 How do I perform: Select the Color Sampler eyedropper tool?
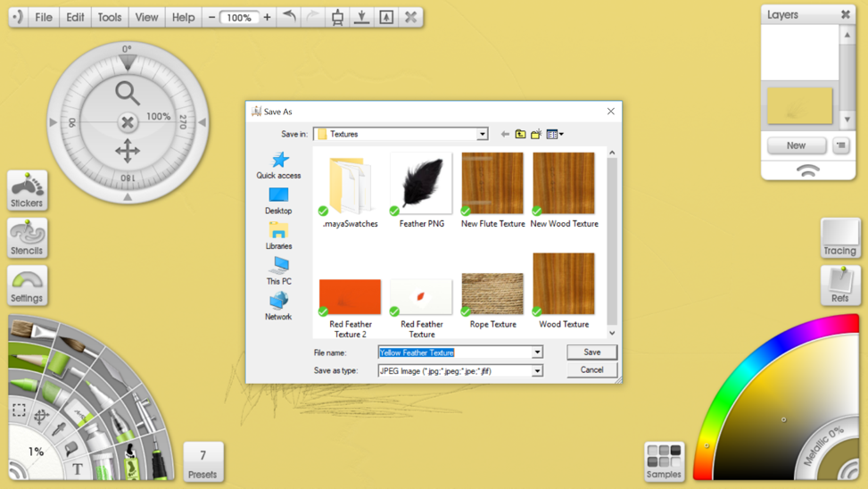point(59,430)
